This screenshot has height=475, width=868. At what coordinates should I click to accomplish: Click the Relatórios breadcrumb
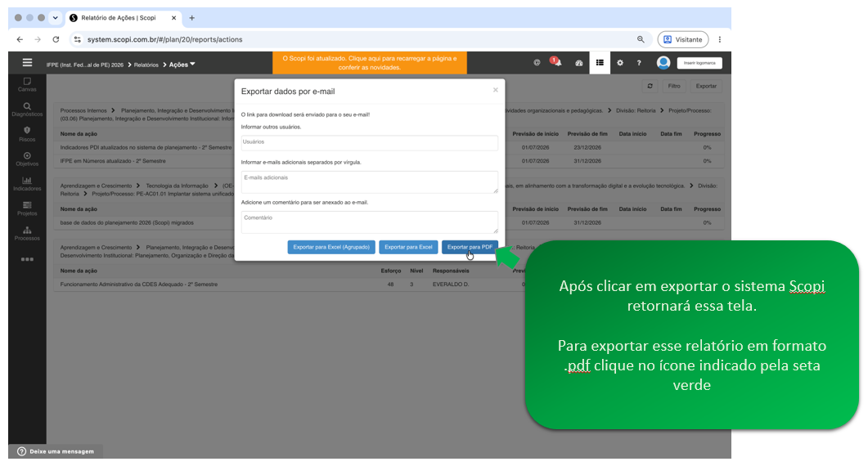click(146, 65)
